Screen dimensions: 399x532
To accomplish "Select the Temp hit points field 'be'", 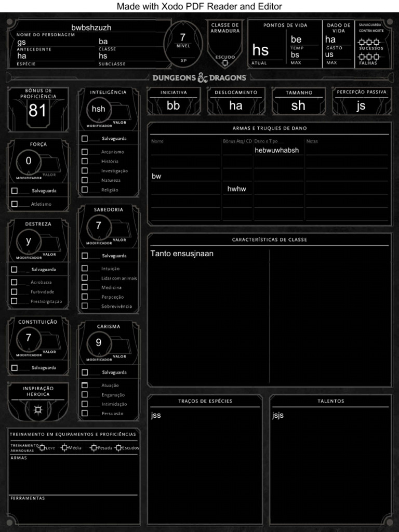I will pyautogui.click(x=304, y=39).
